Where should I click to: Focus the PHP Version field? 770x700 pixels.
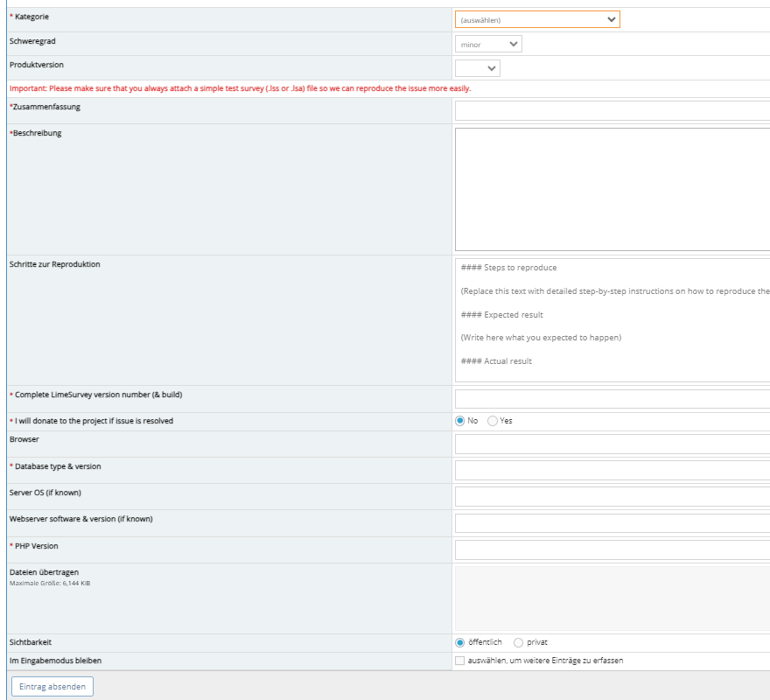[x=612, y=550]
